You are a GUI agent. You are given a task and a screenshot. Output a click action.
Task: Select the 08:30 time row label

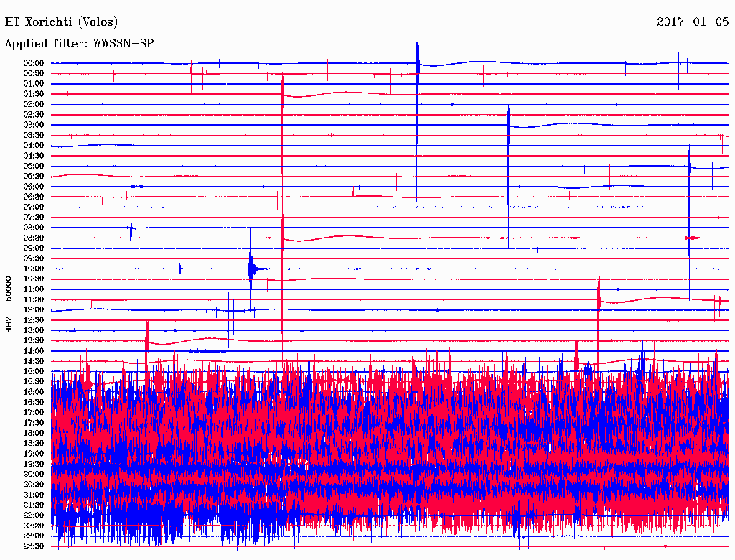(x=34, y=238)
